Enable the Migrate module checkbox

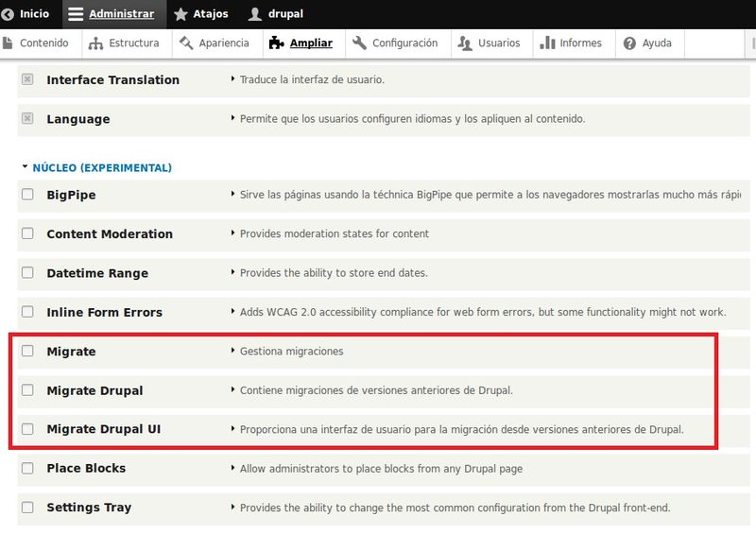(27, 351)
